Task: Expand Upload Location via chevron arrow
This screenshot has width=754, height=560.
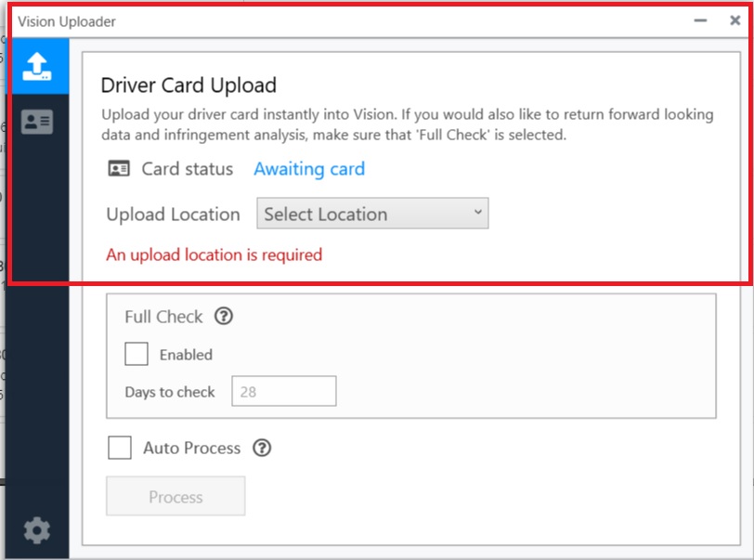Action: (x=477, y=212)
